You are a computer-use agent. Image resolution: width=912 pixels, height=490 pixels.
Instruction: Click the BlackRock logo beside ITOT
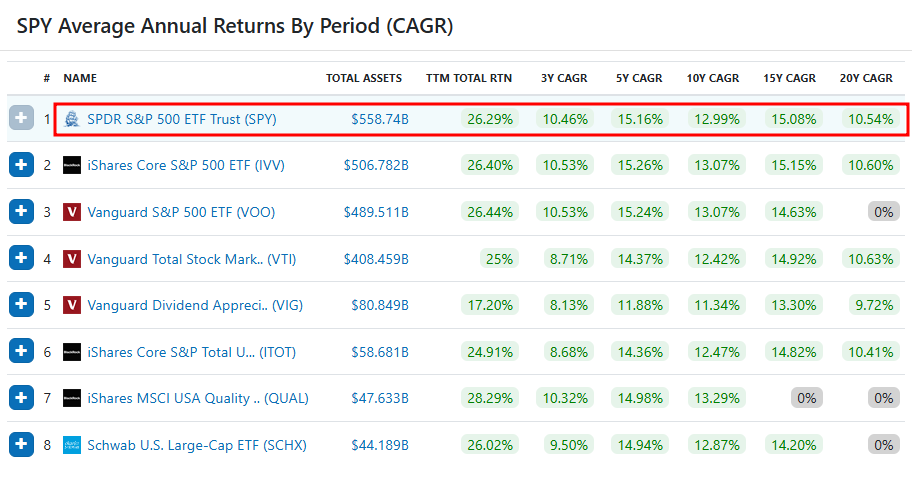point(72,352)
